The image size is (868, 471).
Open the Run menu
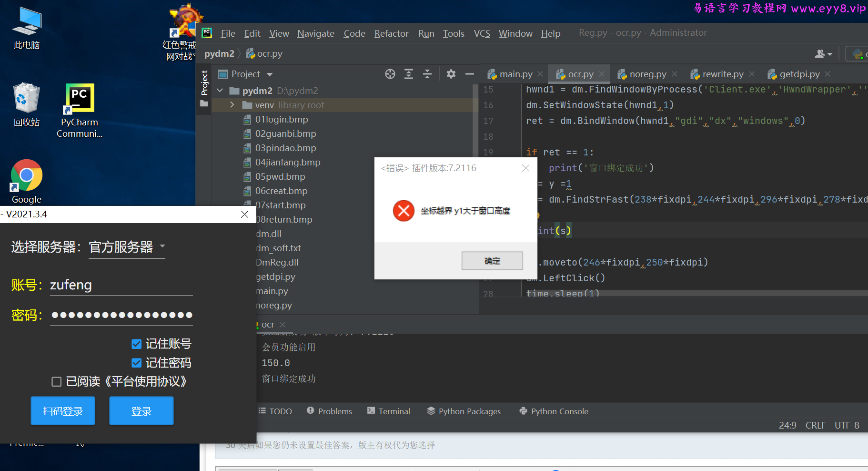[x=426, y=33]
